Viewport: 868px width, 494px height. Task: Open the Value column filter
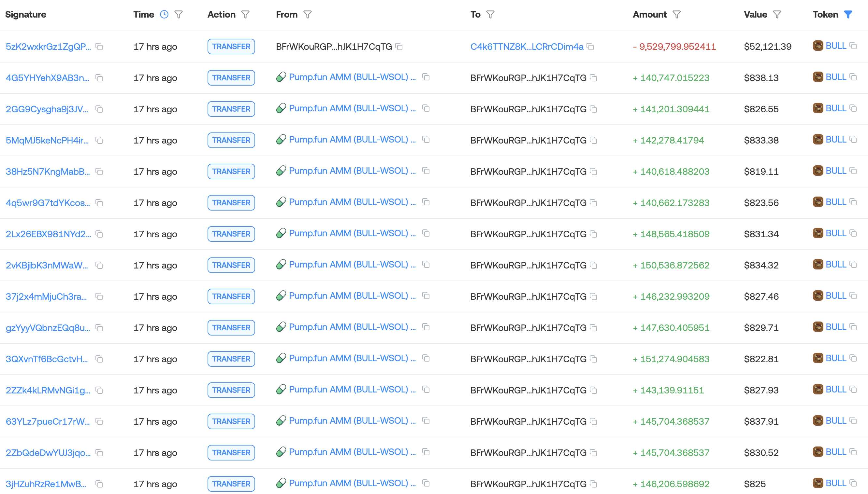[777, 14]
